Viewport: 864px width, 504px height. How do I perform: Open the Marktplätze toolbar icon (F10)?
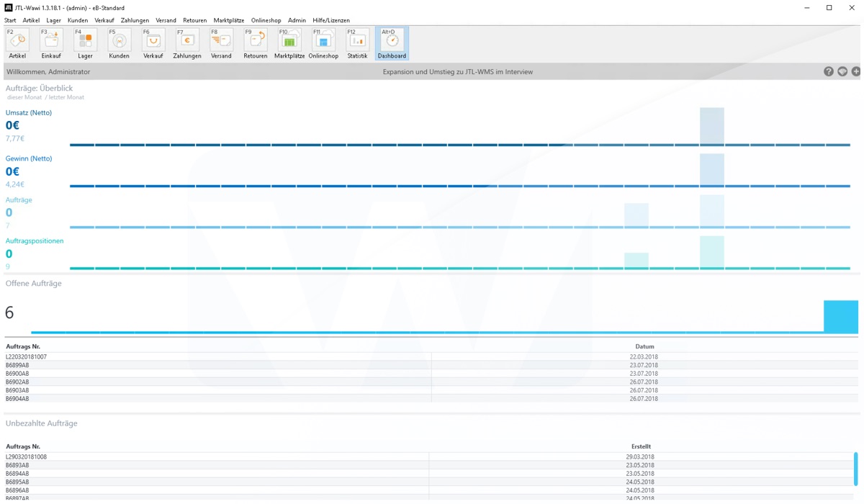[289, 43]
